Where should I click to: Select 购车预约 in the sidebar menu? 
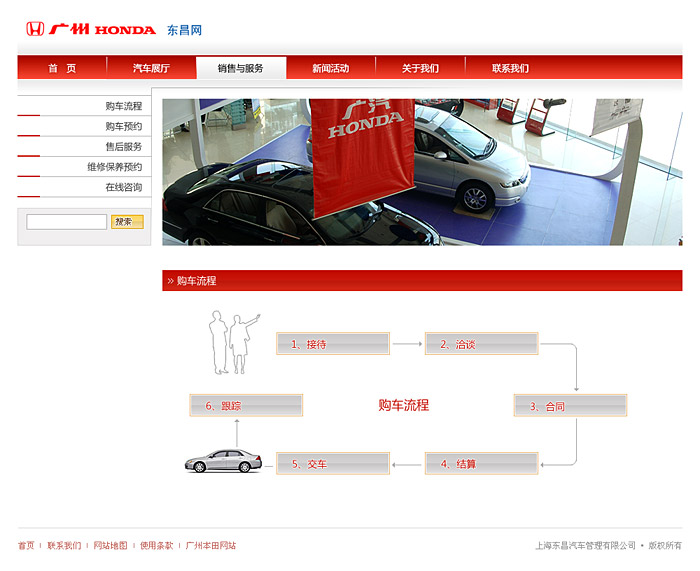coord(84,126)
